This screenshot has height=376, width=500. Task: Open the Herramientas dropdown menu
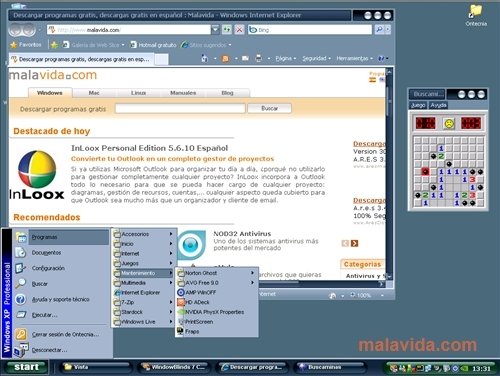point(354,59)
